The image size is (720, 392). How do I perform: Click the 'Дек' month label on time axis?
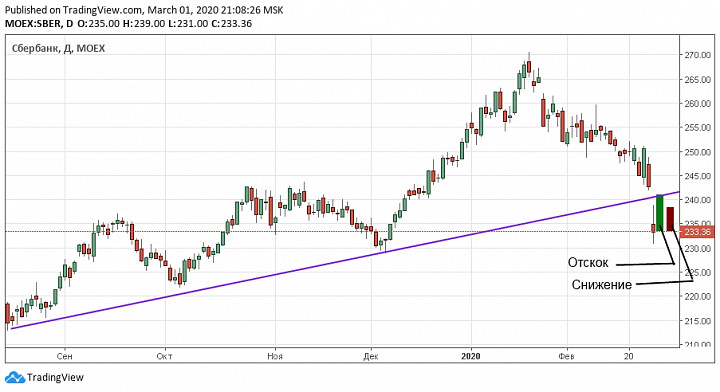click(371, 356)
